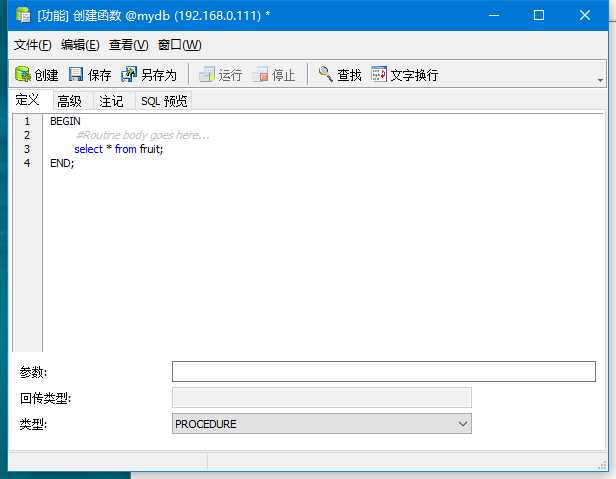Click the Navicat app icon in title bar
This screenshot has height=479, width=616.
pyautogui.click(x=23, y=15)
